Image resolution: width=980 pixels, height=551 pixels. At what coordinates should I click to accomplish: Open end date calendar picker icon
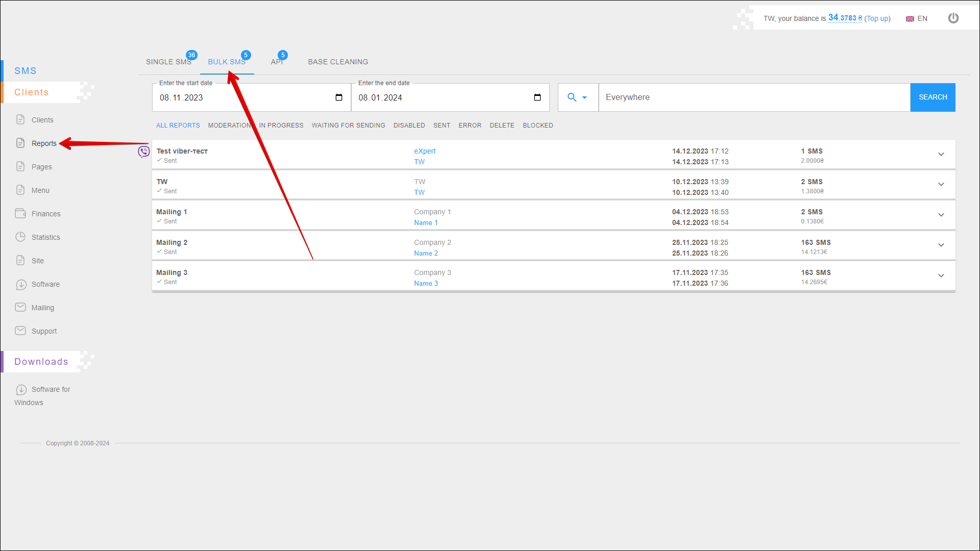(537, 97)
